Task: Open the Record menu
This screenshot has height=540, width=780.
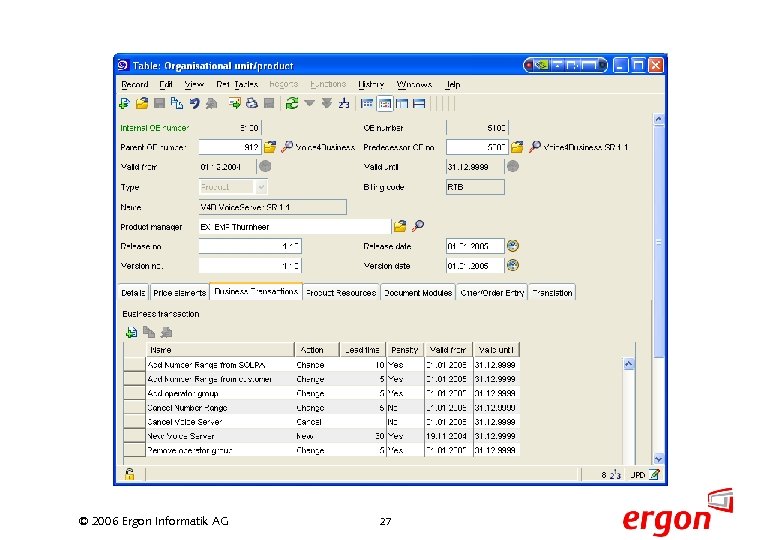Action: point(135,85)
